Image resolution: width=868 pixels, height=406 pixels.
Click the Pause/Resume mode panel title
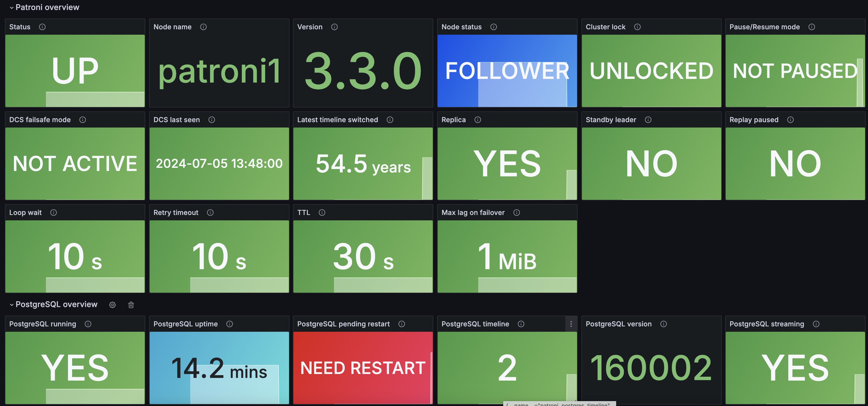(764, 27)
